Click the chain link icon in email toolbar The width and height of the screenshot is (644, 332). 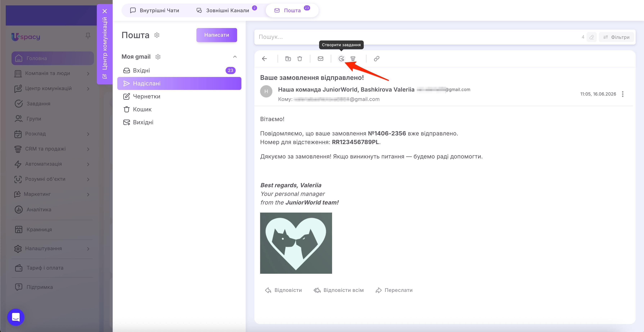click(x=377, y=58)
